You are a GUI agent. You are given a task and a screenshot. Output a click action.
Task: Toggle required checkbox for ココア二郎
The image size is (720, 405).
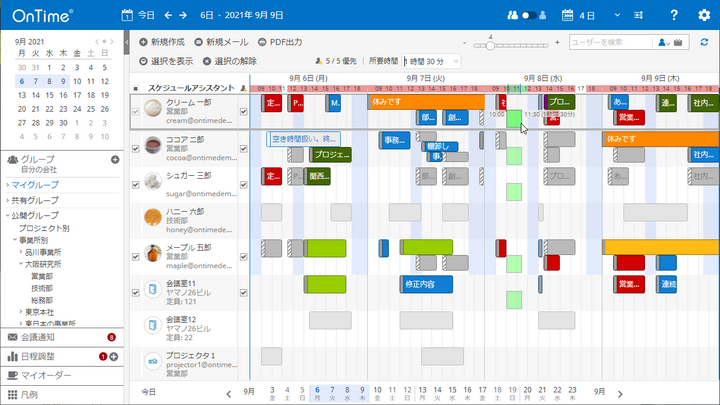coord(243,149)
